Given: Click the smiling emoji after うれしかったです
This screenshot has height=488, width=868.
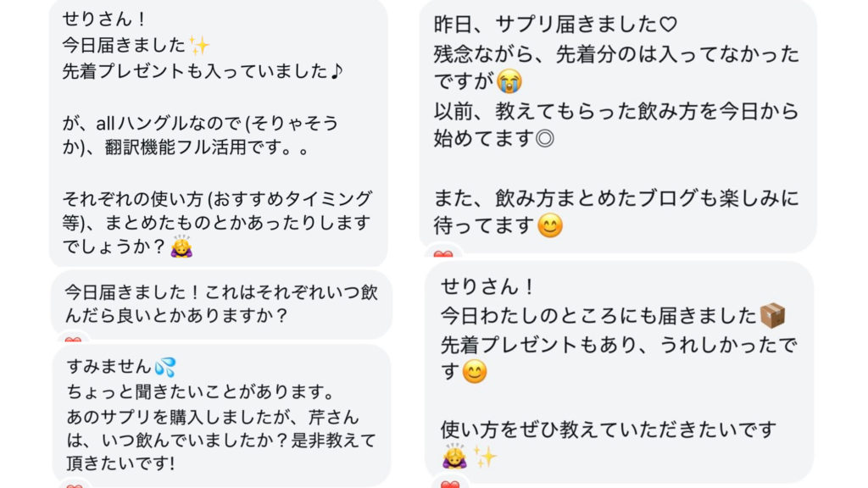Looking at the screenshot, I should 475,372.
